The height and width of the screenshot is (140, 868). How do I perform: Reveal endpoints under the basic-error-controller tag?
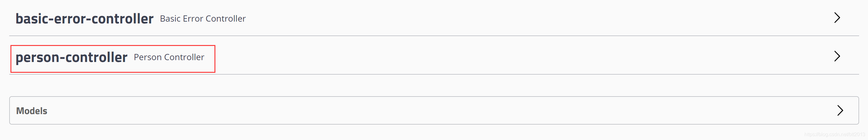(x=837, y=18)
